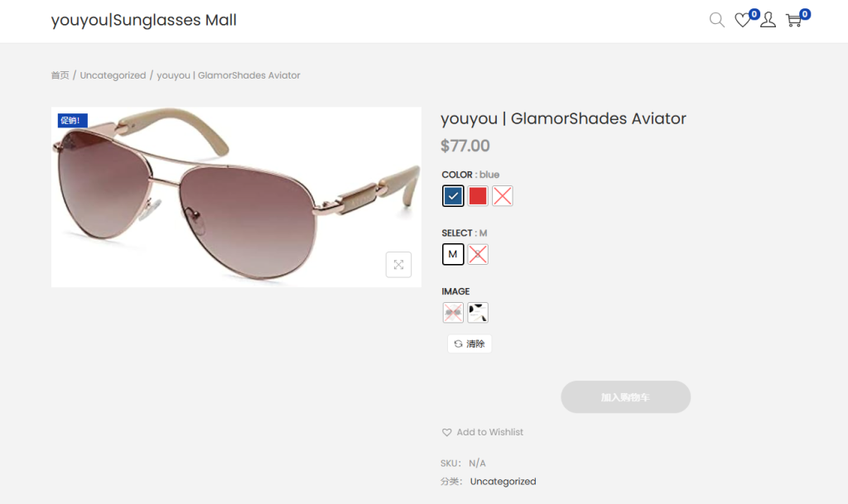Select size M option
The height and width of the screenshot is (504, 848).
click(x=452, y=254)
